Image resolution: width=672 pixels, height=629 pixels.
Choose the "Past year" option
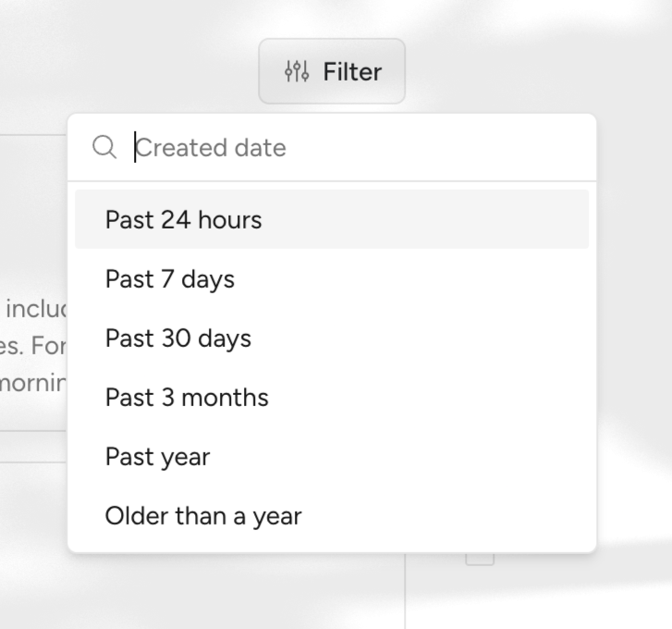tap(158, 457)
